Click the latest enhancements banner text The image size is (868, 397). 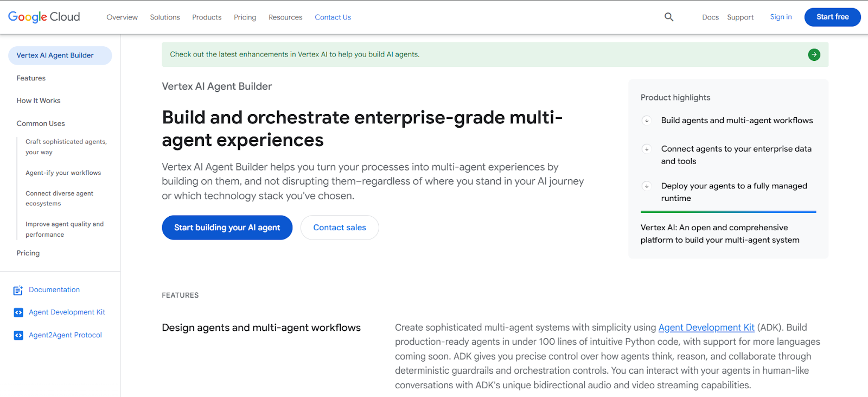point(295,54)
